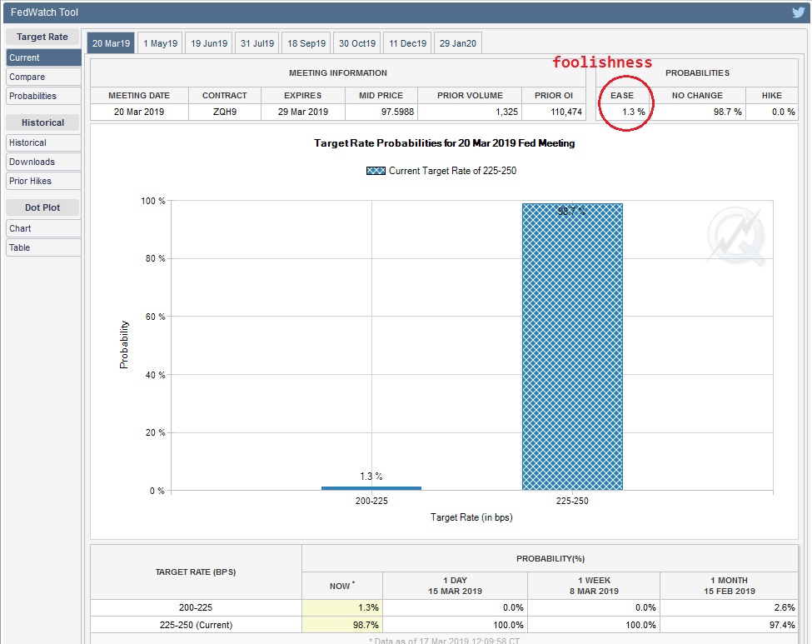
Task: Click the NO CHANGE probability value 98.7 %
Action: click(x=727, y=112)
